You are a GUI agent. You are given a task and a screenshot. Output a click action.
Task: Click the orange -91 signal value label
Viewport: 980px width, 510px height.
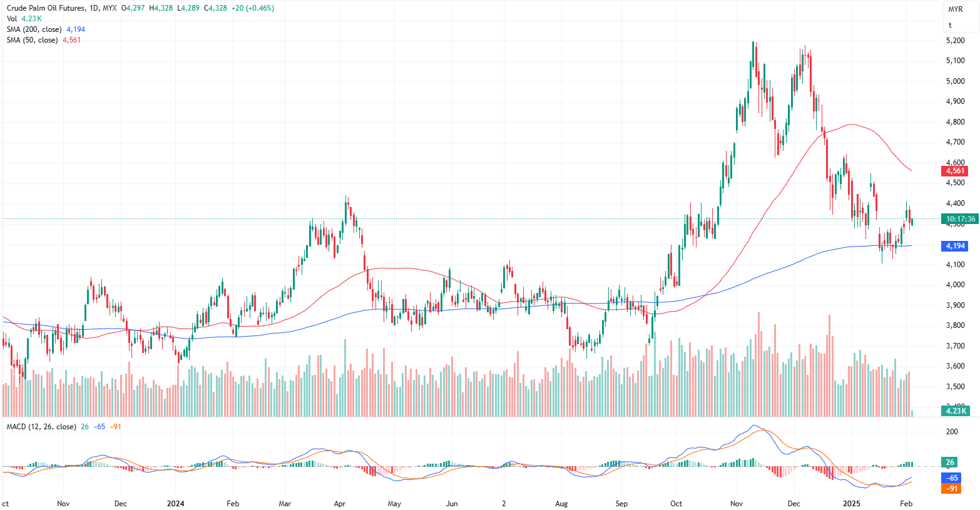951,489
